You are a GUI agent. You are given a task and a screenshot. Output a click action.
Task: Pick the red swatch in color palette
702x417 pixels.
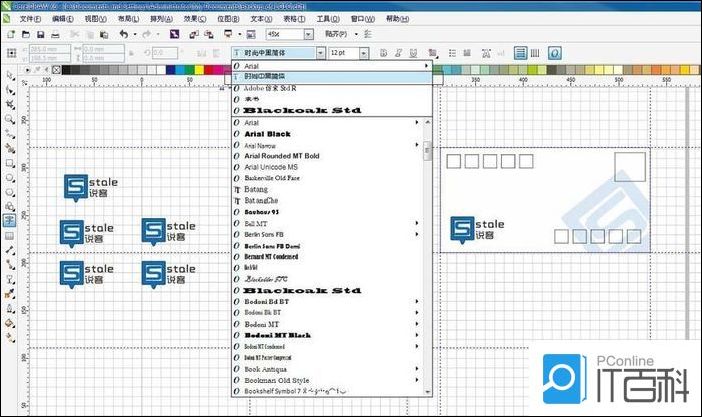209,70
